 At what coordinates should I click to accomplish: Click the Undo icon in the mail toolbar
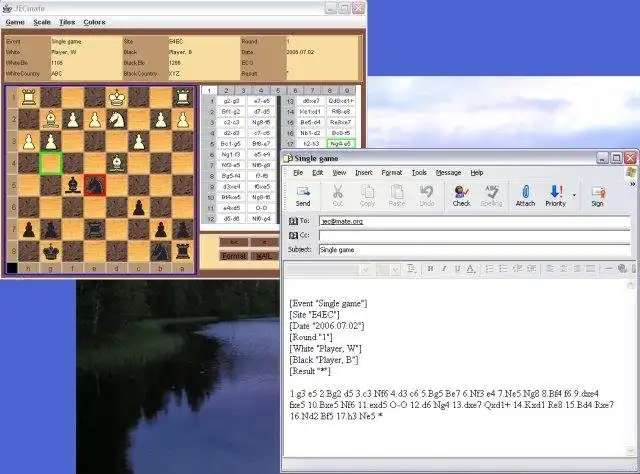coord(427,191)
